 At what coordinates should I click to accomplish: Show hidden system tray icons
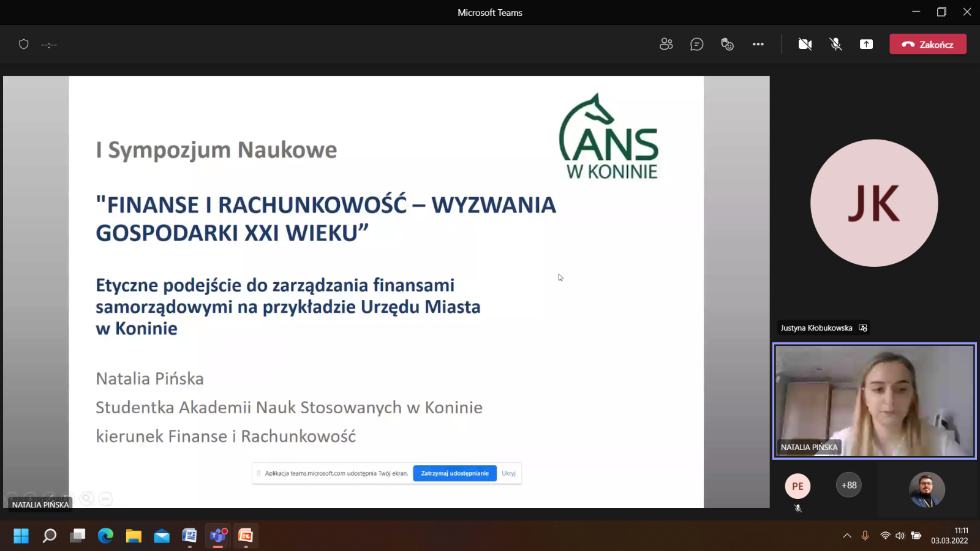[847, 536]
